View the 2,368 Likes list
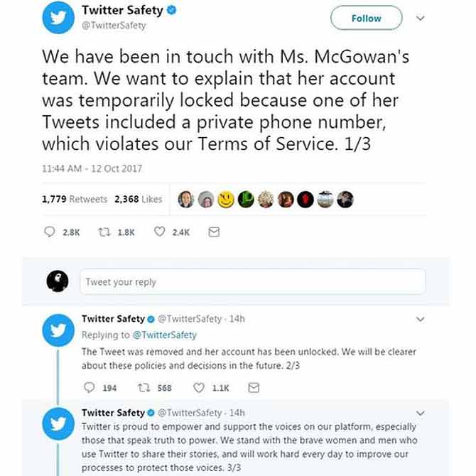Image resolution: width=476 pixels, height=476 pixels. point(139,200)
